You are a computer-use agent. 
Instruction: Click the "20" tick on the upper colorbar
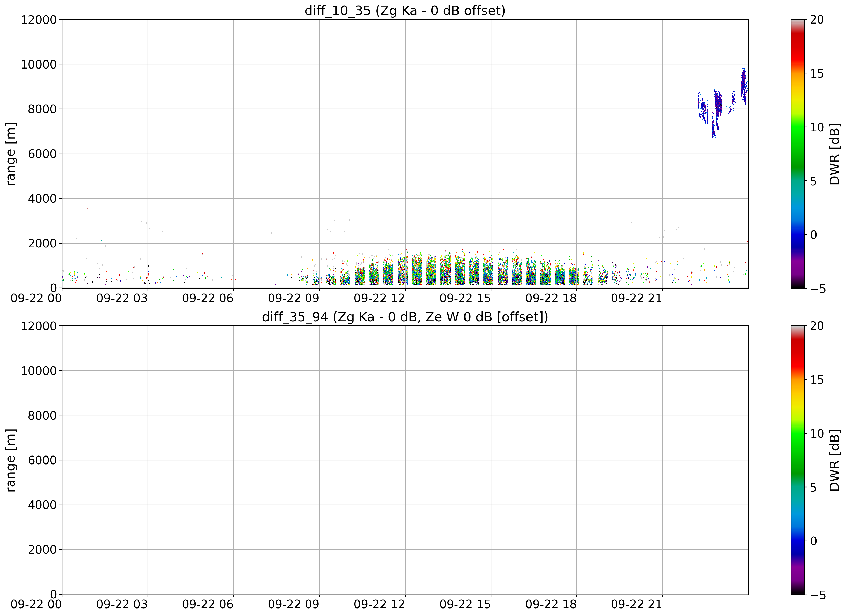[817, 19]
